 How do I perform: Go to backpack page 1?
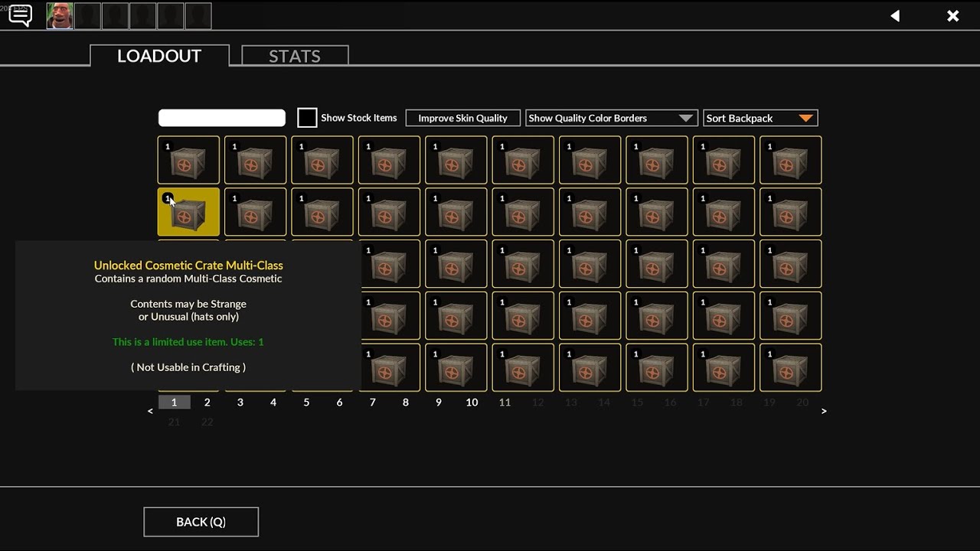(x=174, y=402)
